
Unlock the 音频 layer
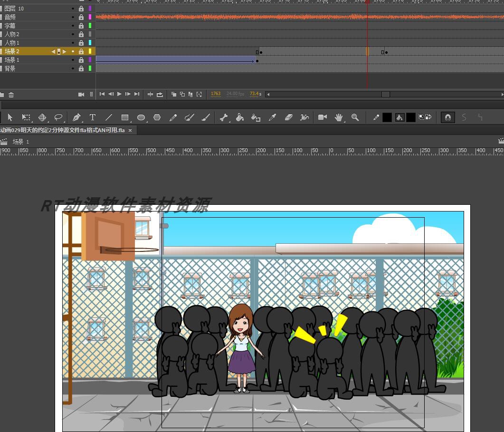(81, 17)
